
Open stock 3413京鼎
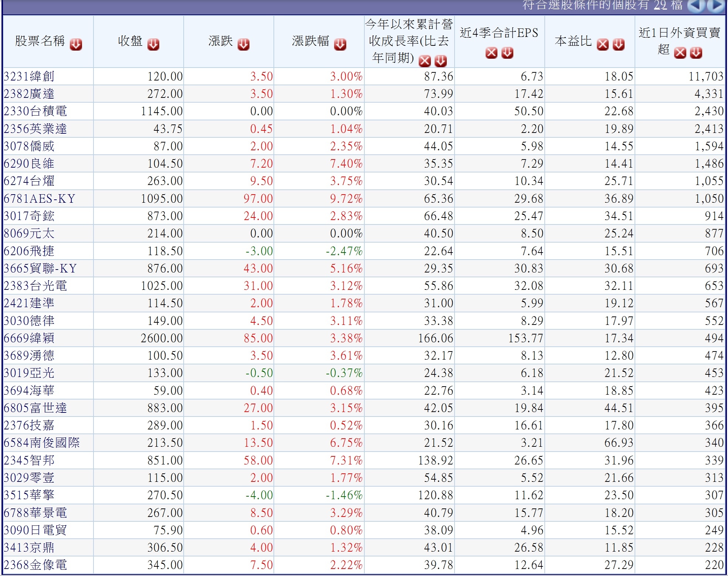[x=29, y=548]
